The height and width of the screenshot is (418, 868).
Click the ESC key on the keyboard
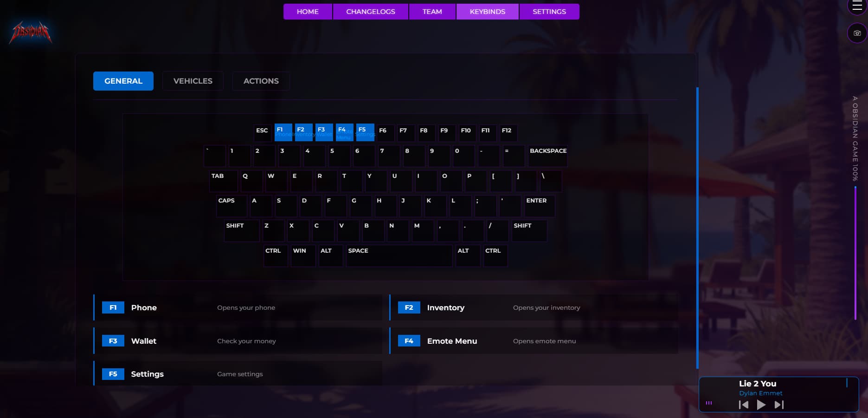pyautogui.click(x=263, y=133)
